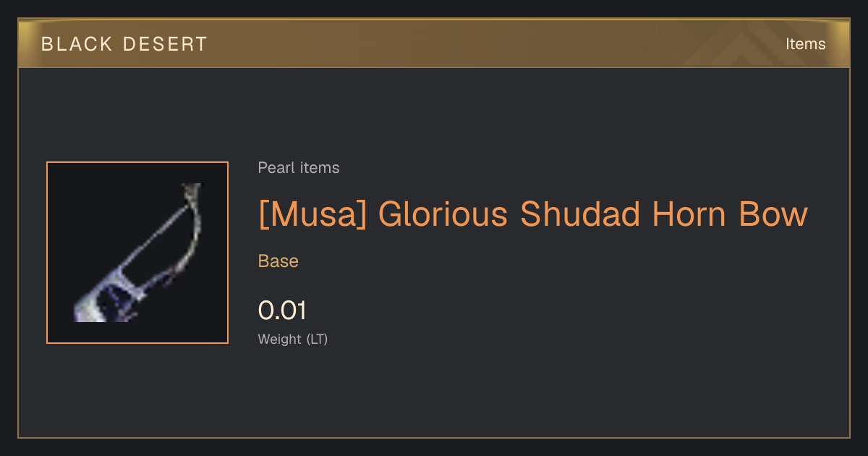The height and width of the screenshot is (456, 868).
Task: Click the gold header banner
Action: click(x=434, y=43)
